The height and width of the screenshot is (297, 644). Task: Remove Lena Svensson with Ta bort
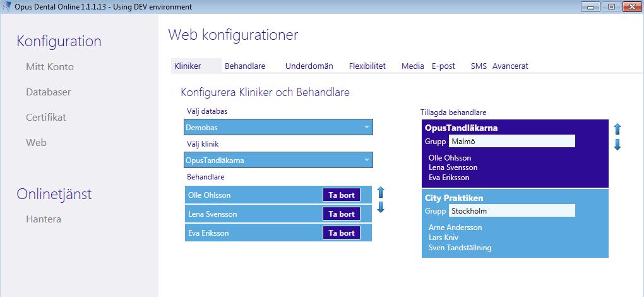[342, 214]
